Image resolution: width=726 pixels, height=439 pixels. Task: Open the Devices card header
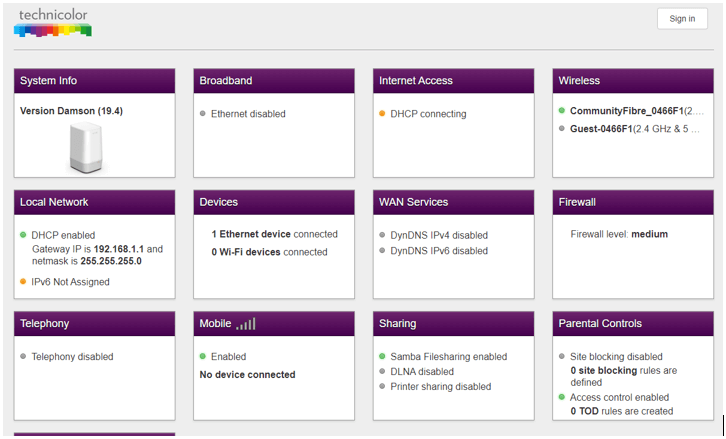tap(273, 202)
